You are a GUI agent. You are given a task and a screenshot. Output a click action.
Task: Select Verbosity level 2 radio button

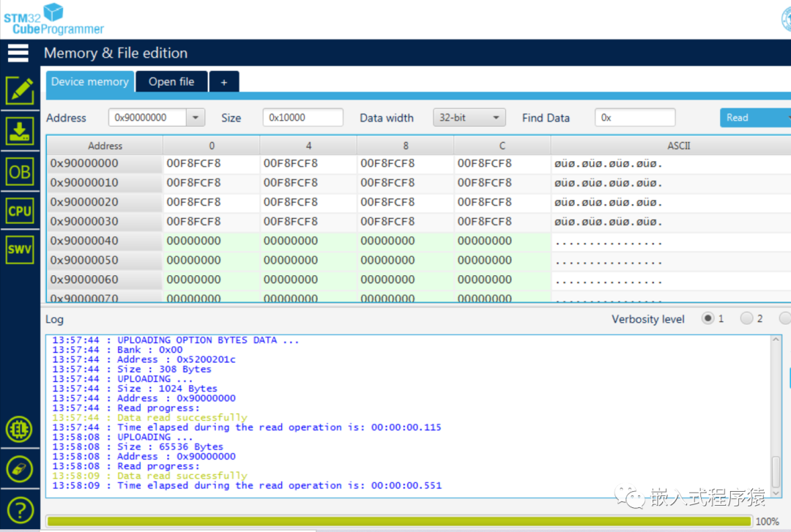(x=748, y=319)
